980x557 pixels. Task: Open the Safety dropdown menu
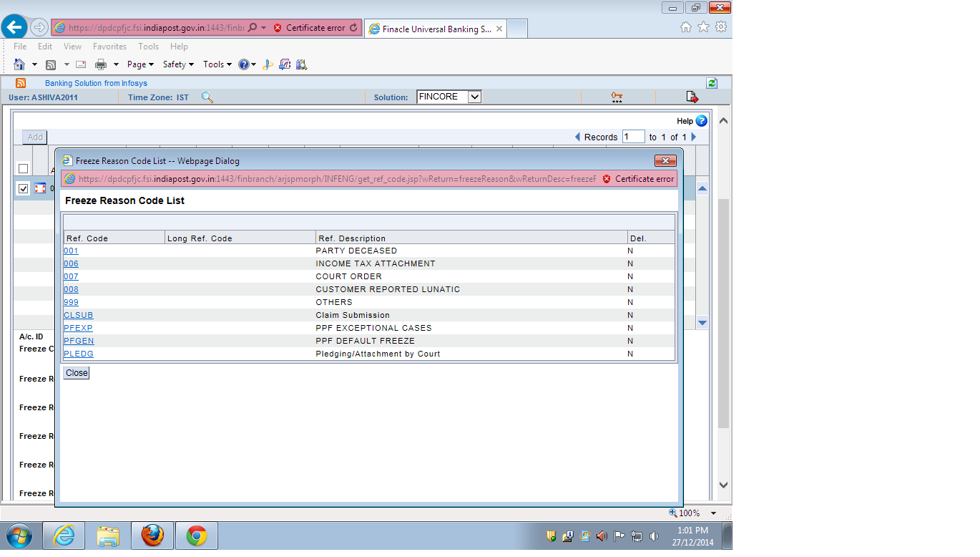click(177, 64)
